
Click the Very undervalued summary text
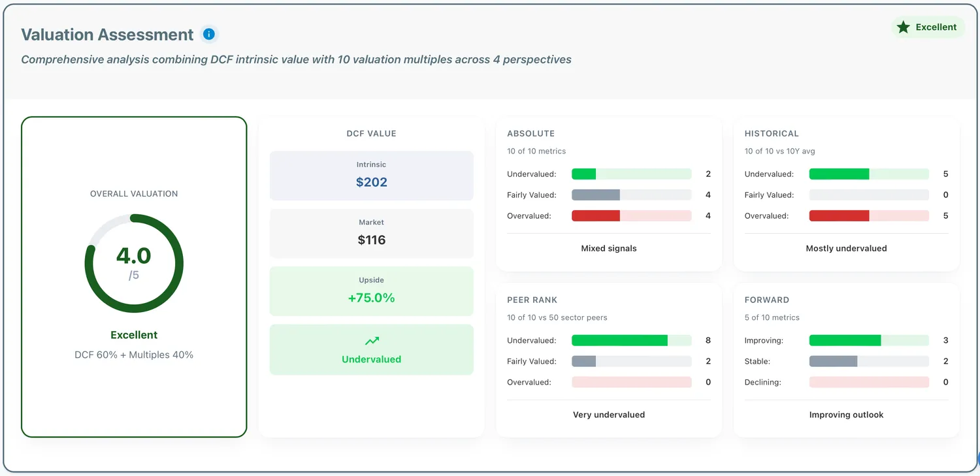(609, 415)
